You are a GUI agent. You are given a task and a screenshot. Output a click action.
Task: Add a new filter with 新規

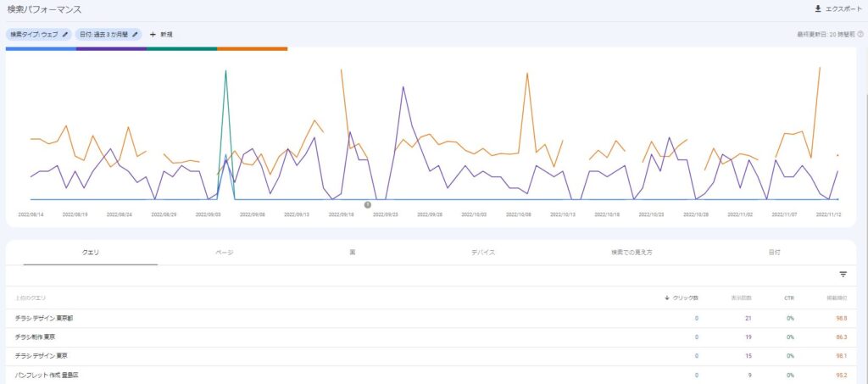161,34
